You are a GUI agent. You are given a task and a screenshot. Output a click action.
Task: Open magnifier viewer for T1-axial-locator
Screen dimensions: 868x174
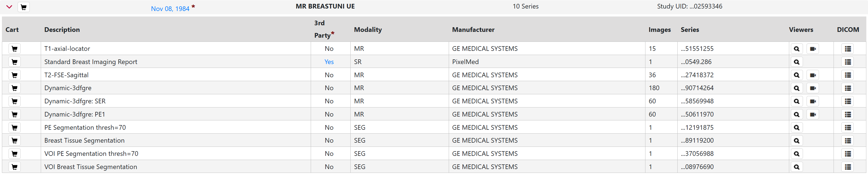pos(797,49)
